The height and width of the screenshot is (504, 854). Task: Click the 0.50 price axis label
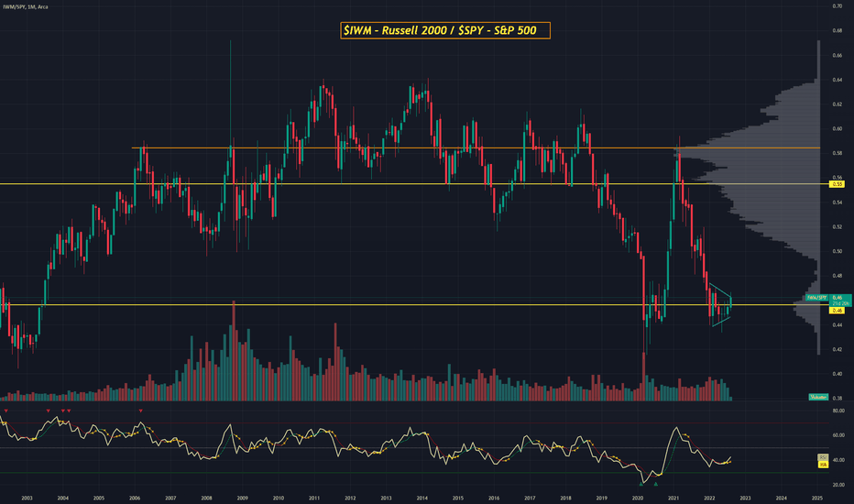click(838, 251)
